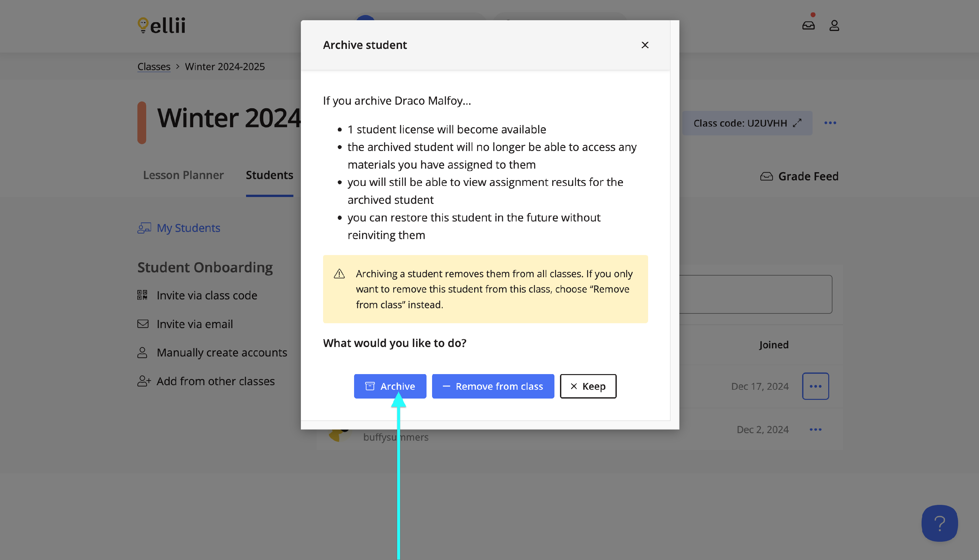The width and height of the screenshot is (979, 560).
Task: Click Invite via class code
Action: coord(207,295)
